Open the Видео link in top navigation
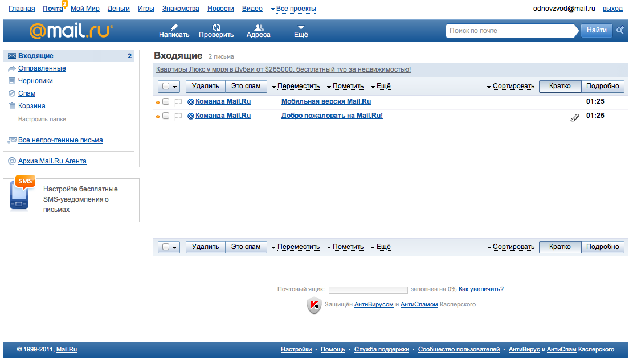The width and height of the screenshot is (633, 364). (x=252, y=9)
